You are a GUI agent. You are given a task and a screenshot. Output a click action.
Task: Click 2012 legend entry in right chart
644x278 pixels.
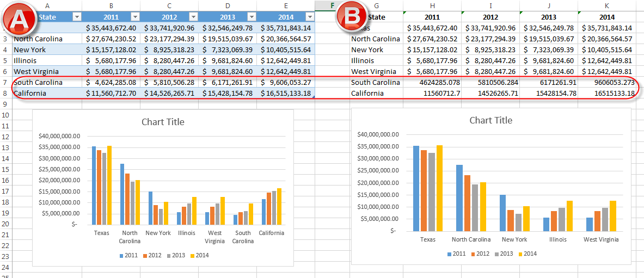coord(480,254)
